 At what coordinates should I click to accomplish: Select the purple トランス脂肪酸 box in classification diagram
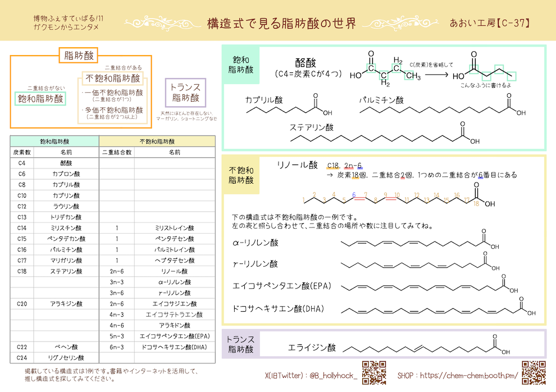point(185,93)
